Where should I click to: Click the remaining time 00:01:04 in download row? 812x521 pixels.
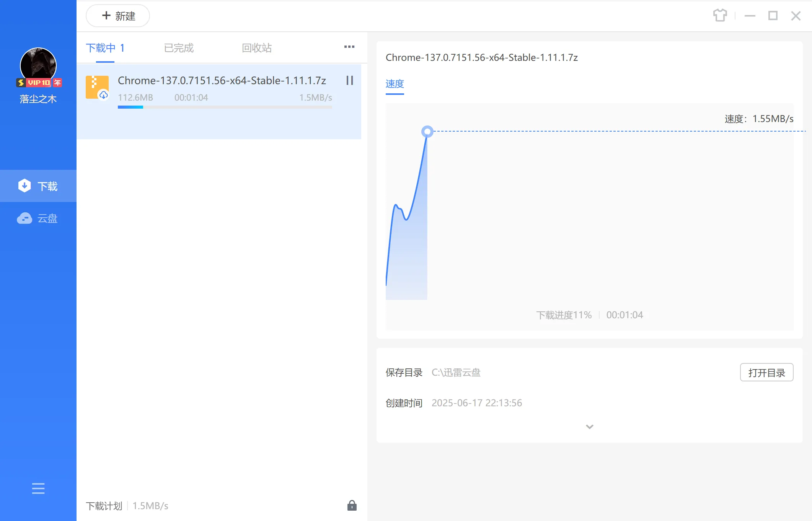point(191,98)
